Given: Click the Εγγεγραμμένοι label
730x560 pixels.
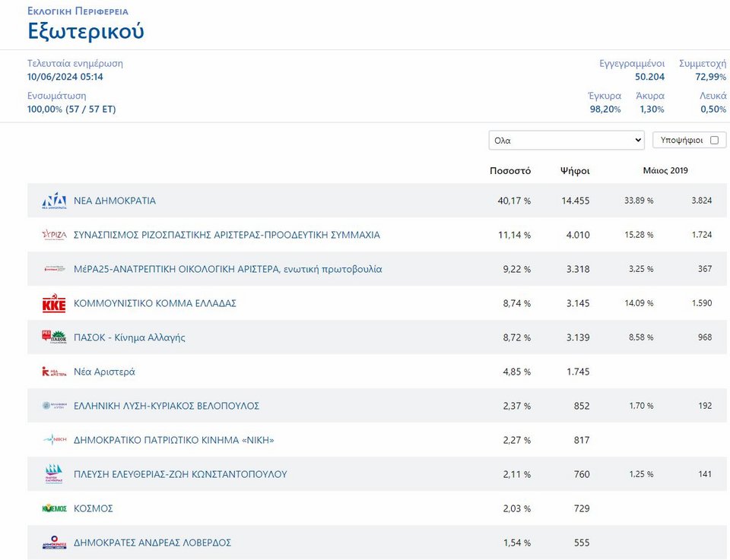Looking at the screenshot, I should [632, 63].
